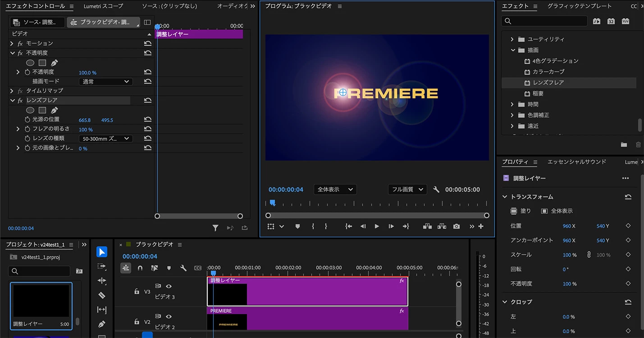
Task: Select the レンズフレア effect item
Action: click(569, 83)
